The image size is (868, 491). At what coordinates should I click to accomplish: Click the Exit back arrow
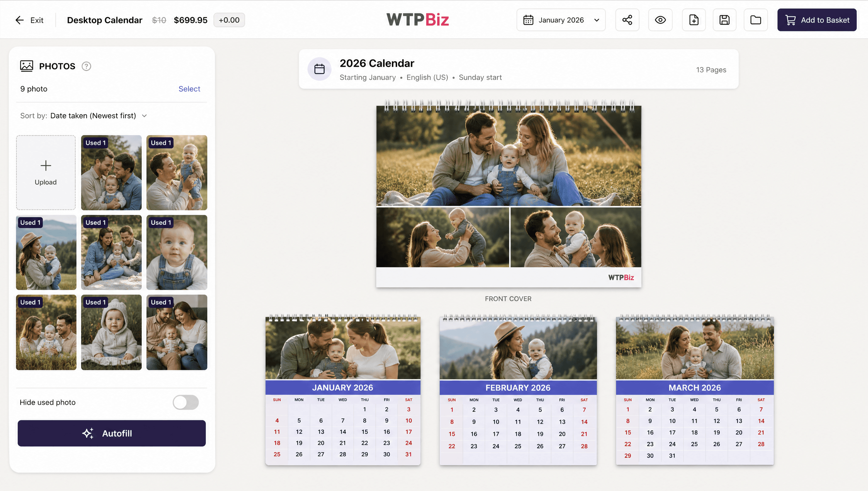click(x=20, y=20)
